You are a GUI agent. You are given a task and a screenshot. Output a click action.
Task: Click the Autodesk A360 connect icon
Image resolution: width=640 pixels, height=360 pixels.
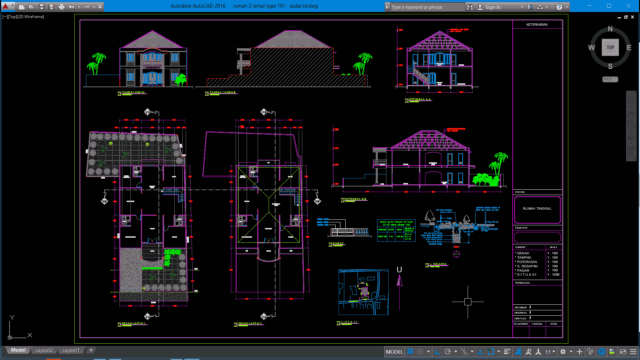coord(540,7)
